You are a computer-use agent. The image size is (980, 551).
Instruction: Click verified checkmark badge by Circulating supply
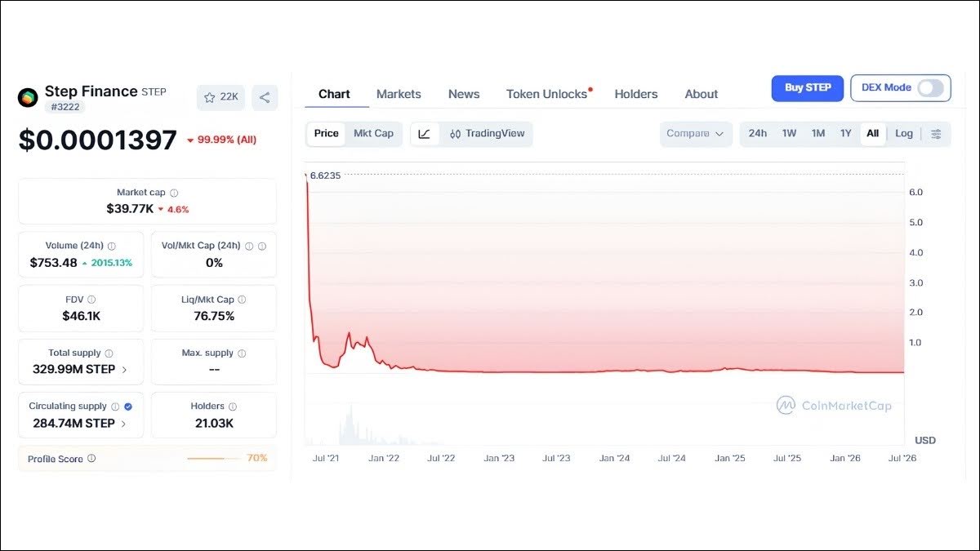(128, 407)
